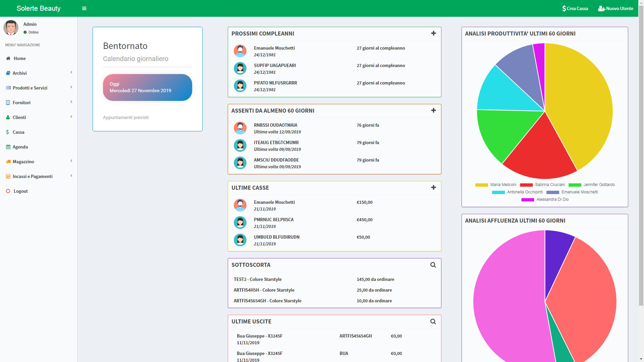Click ITEAUG ETBGTCMUMR avatar icon
Viewport: 644px width, 362px height.
tap(240, 145)
